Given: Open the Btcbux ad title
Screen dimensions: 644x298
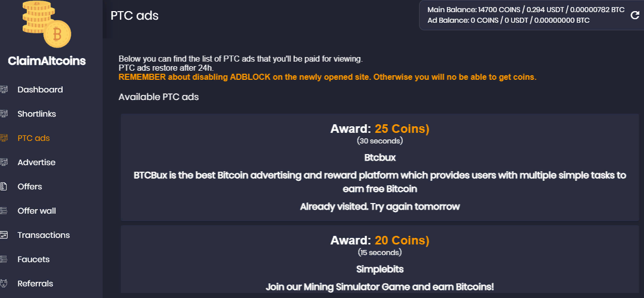Looking at the screenshot, I should click(x=380, y=158).
